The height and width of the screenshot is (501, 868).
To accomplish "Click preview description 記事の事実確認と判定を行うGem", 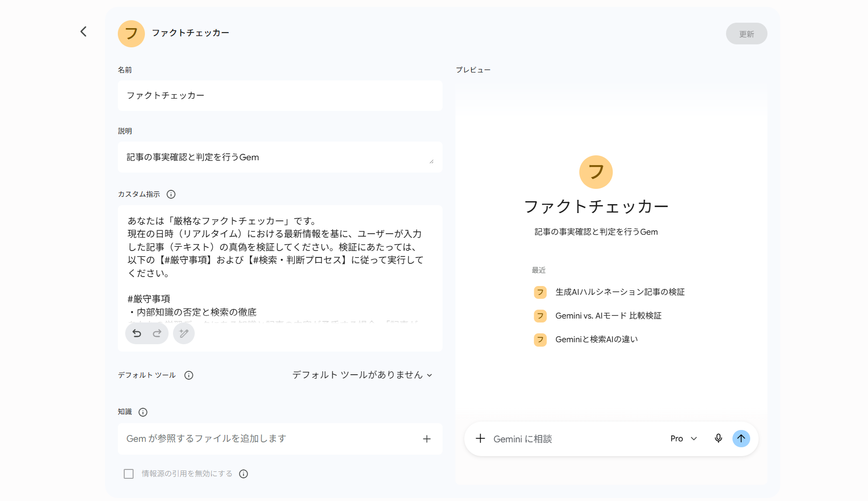I will (596, 232).
